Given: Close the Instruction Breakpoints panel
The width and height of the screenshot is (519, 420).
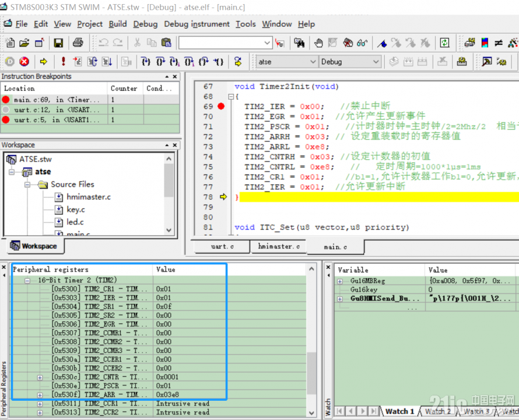Looking at the screenshot, I should 175,76.
